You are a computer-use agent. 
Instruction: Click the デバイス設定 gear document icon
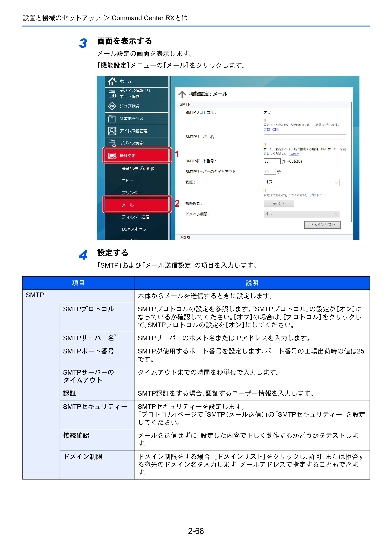click(112, 143)
